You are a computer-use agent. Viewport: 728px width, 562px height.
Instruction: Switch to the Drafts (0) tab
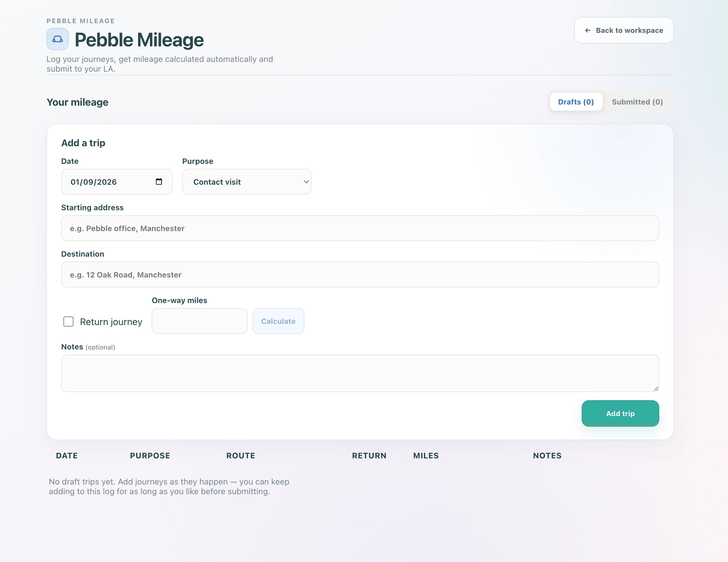click(x=576, y=102)
